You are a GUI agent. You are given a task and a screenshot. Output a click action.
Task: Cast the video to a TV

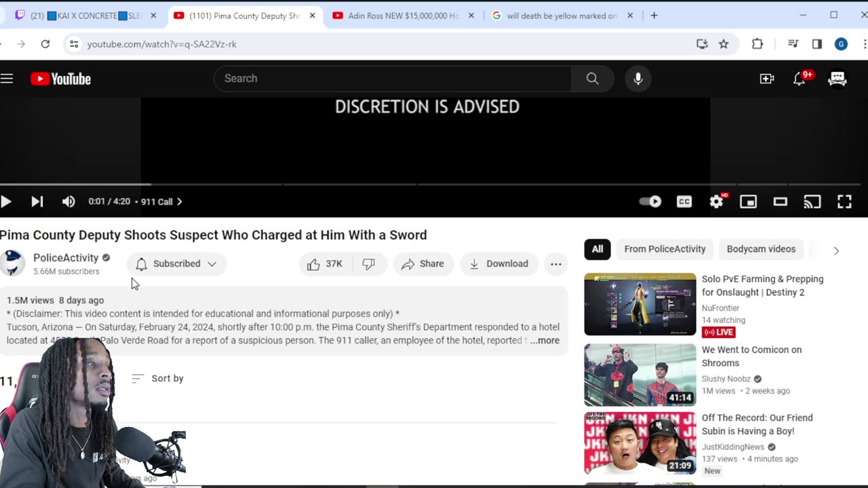[x=812, y=201]
